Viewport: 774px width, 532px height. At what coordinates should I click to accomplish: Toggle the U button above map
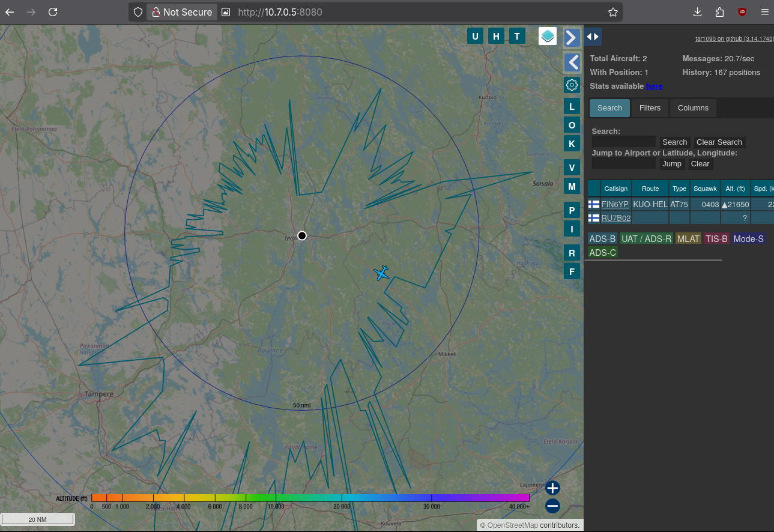pyautogui.click(x=475, y=37)
